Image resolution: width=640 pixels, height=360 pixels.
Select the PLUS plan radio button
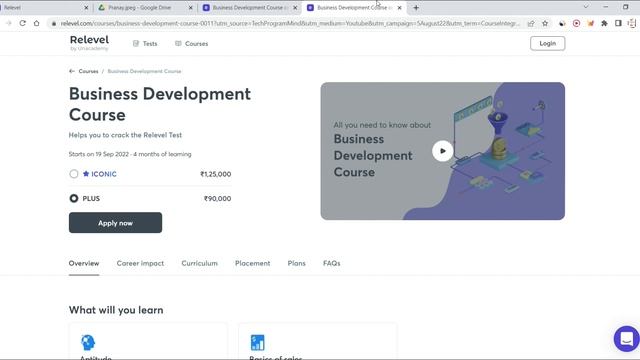[73, 198]
